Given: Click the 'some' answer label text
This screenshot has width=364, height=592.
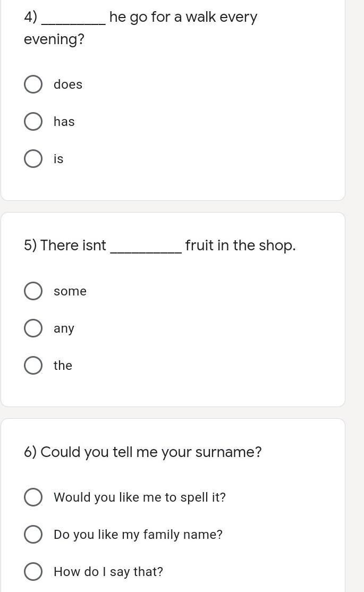Looking at the screenshot, I should point(70,291).
